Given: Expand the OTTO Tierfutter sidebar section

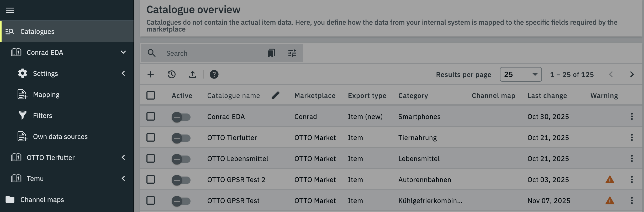Looking at the screenshot, I should tap(123, 157).
